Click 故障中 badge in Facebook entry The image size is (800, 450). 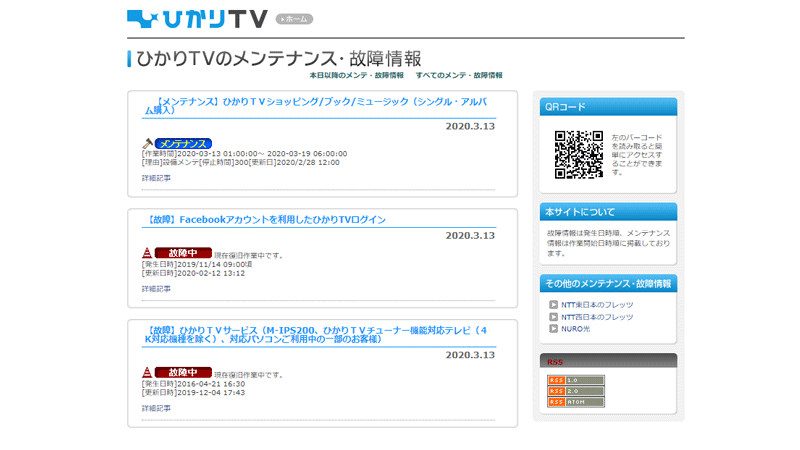[183, 253]
